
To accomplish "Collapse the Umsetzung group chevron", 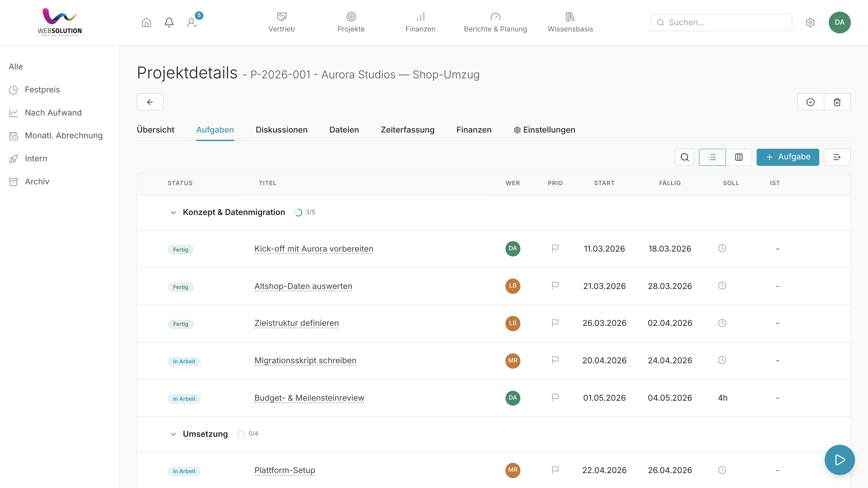I will tap(173, 434).
